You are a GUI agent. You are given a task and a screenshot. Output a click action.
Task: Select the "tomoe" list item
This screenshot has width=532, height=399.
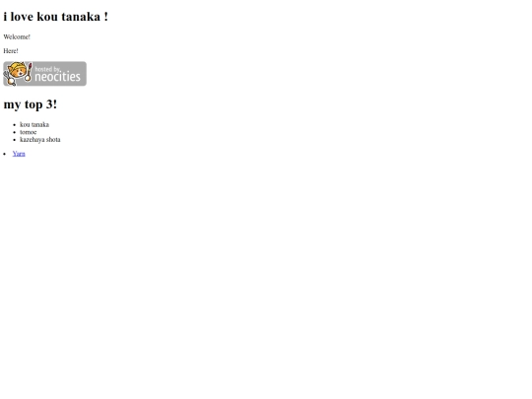click(x=29, y=132)
